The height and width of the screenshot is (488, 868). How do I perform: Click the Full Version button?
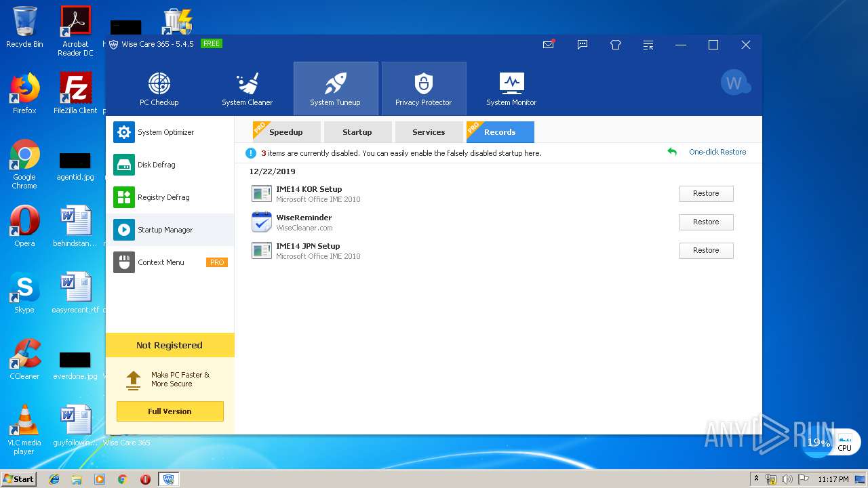click(170, 411)
